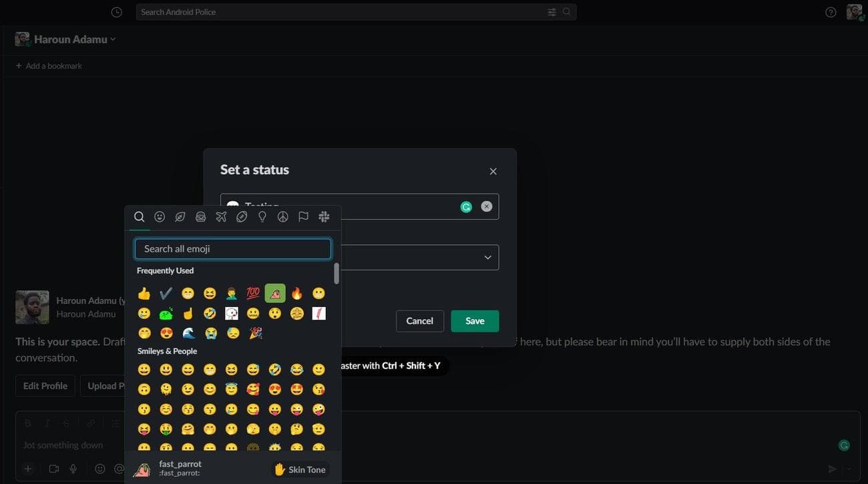This screenshot has width=868, height=484.
Task: Select the Travel & Places airplane category
Action: tap(221, 216)
